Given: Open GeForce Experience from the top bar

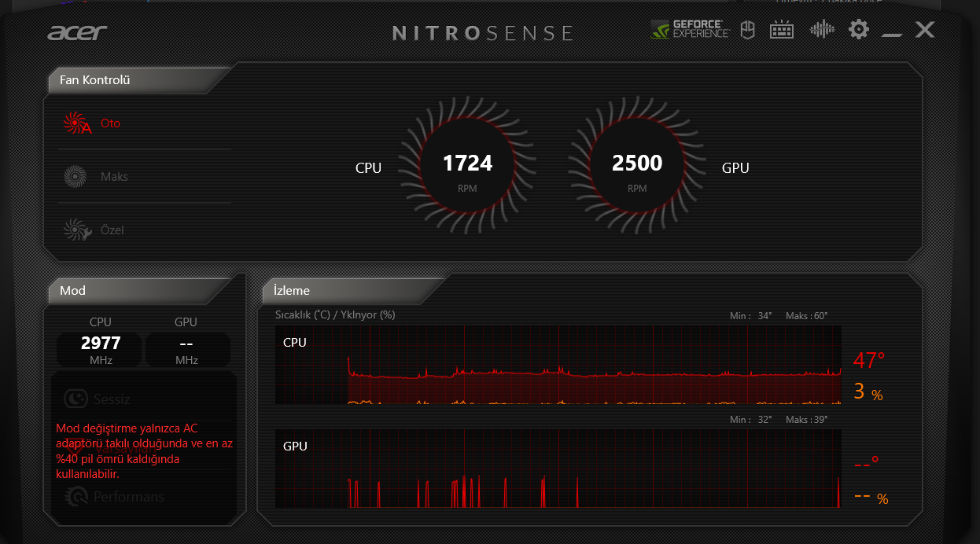Looking at the screenshot, I should [690, 29].
